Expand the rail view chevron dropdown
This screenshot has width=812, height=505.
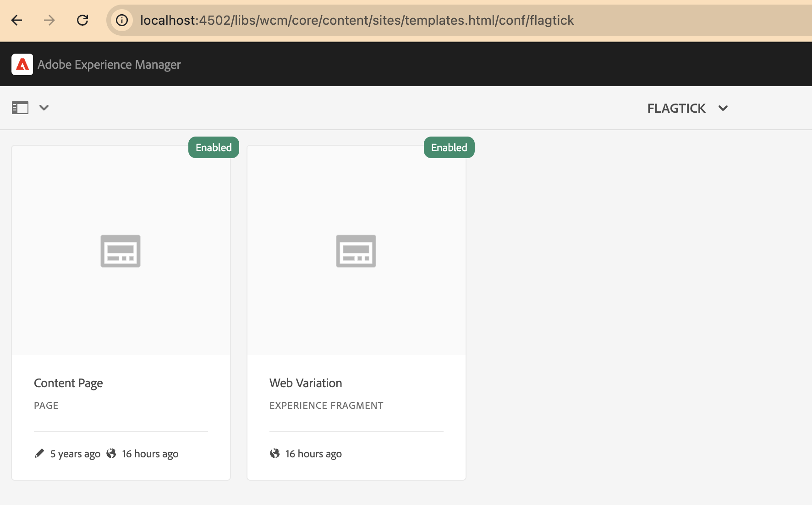pos(44,108)
